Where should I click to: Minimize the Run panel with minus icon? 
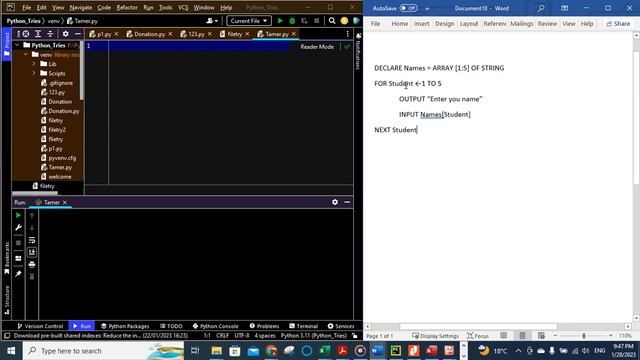pyautogui.click(x=347, y=202)
